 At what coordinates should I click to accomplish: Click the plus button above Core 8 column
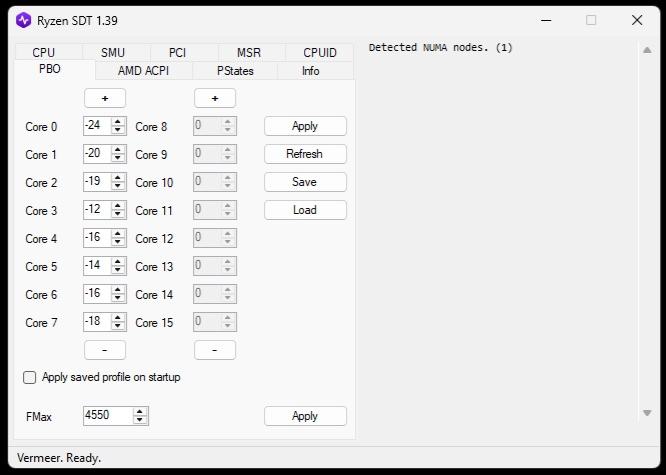pyautogui.click(x=215, y=98)
